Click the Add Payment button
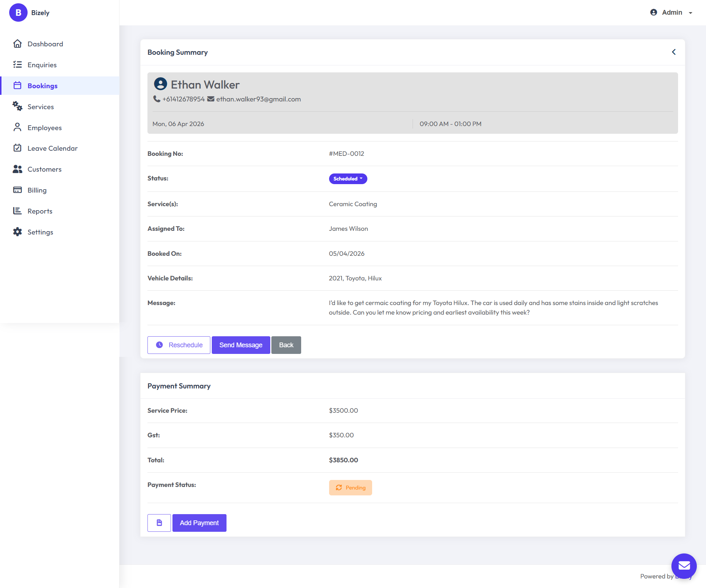 (199, 523)
